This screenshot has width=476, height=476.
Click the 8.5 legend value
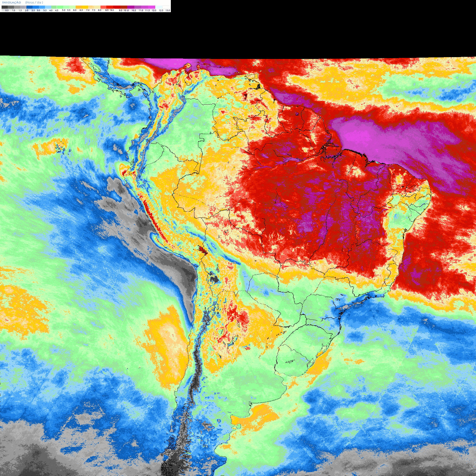107,10
